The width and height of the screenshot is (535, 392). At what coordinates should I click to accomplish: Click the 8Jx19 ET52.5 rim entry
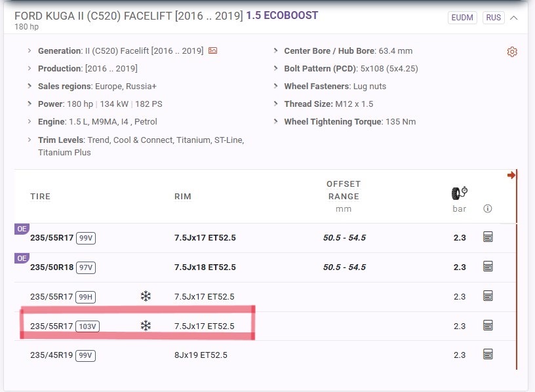(x=201, y=355)
